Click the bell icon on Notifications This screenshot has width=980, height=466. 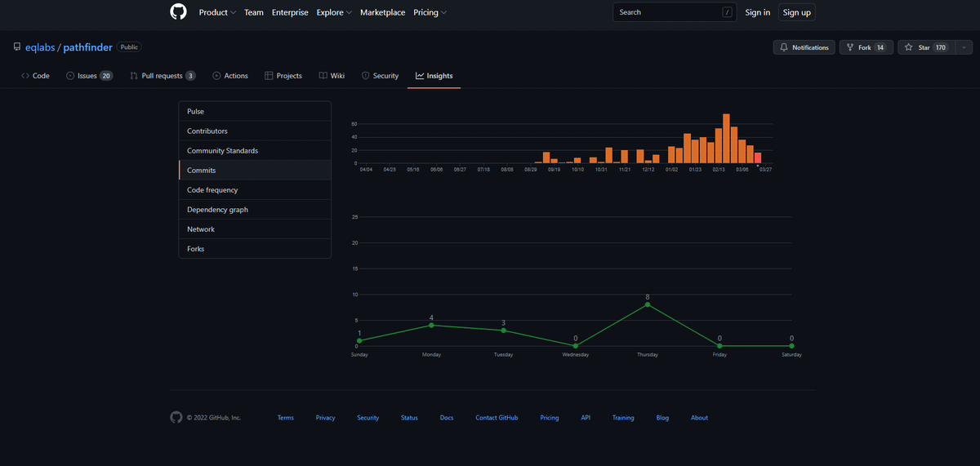(x=784, y=48)
